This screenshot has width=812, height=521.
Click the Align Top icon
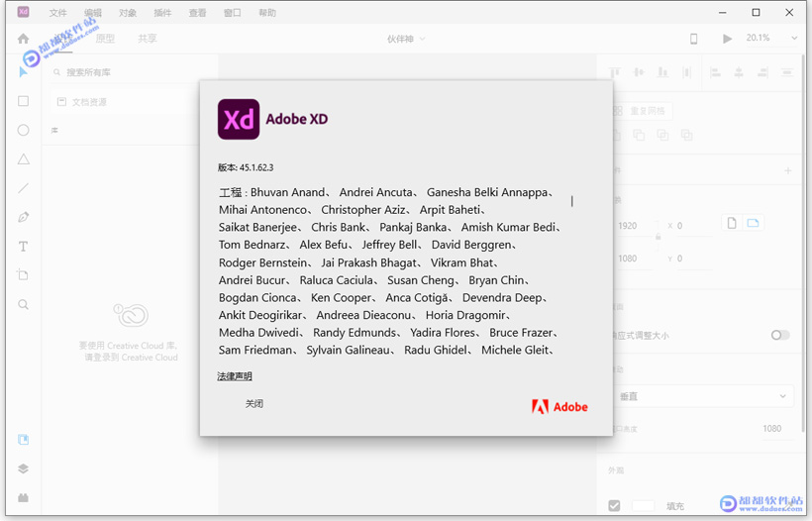pos(615,72)
